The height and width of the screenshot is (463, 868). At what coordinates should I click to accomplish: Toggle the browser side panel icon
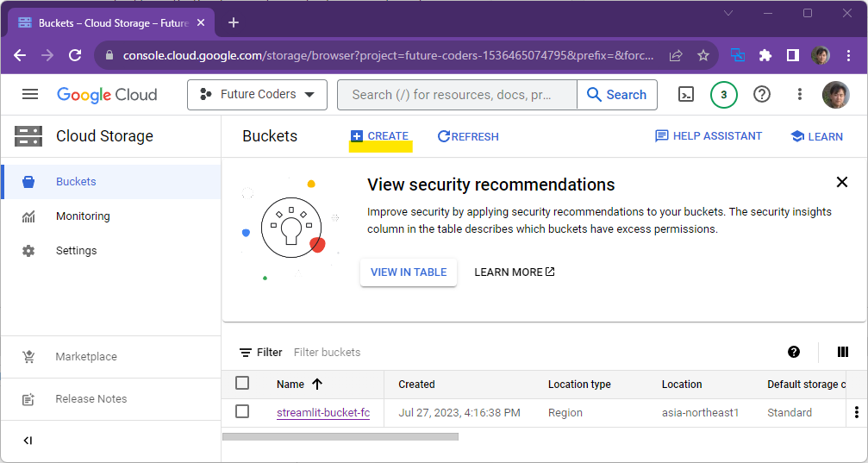(x=793, y=55)
